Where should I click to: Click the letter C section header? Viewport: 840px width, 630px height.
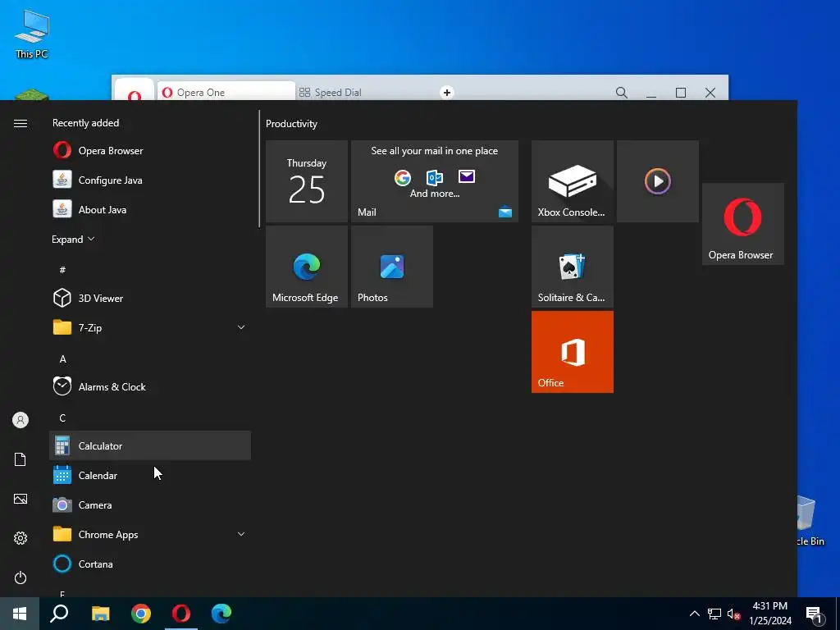coord(62,418)
